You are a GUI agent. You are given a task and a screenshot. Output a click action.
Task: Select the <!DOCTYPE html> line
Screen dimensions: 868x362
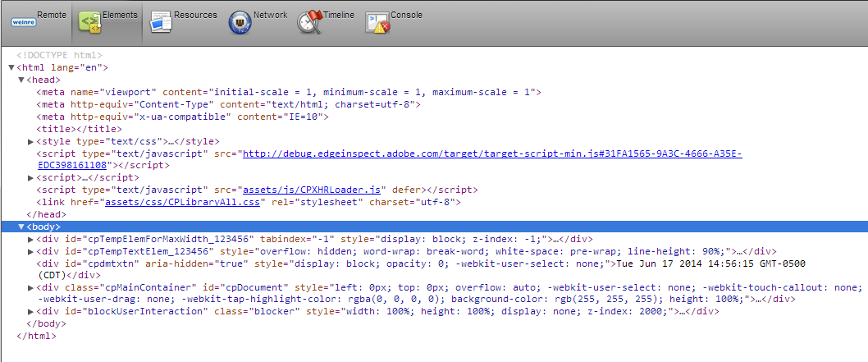[x=59, y=55]
